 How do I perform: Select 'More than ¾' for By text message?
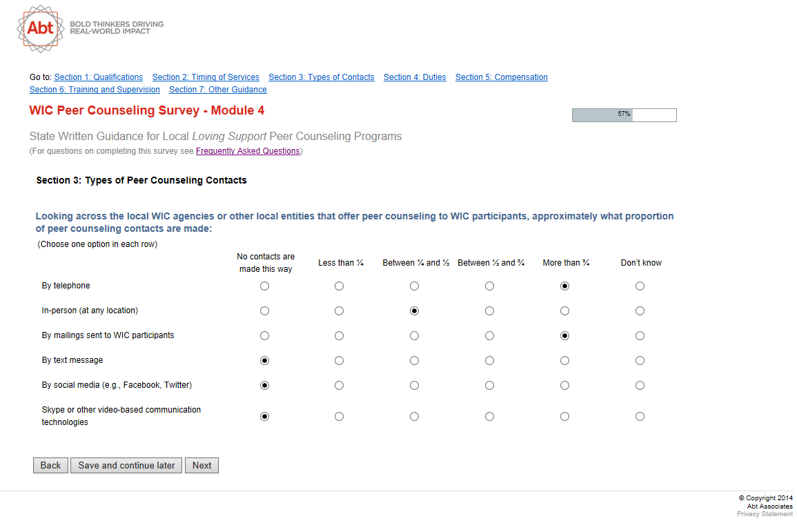pos(564,361)
